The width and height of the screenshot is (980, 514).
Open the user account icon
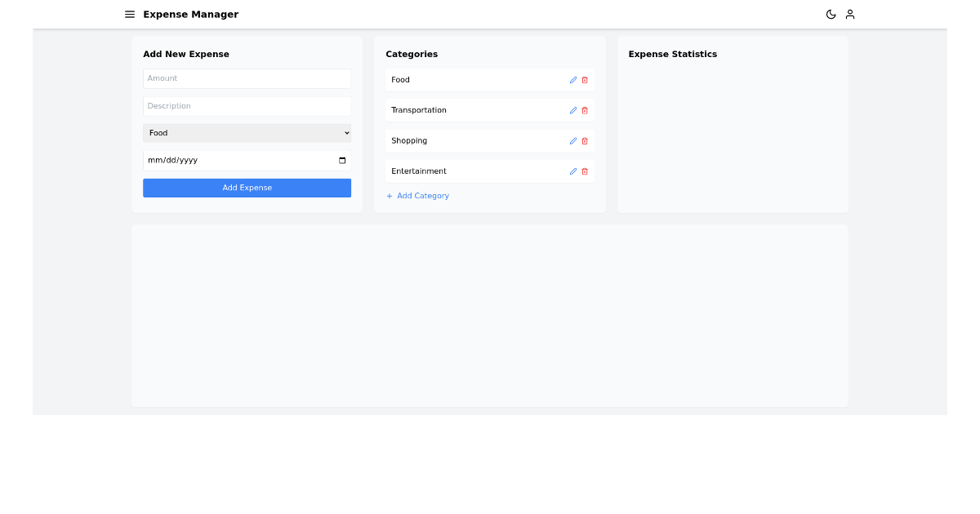click(x=849, y=14)
